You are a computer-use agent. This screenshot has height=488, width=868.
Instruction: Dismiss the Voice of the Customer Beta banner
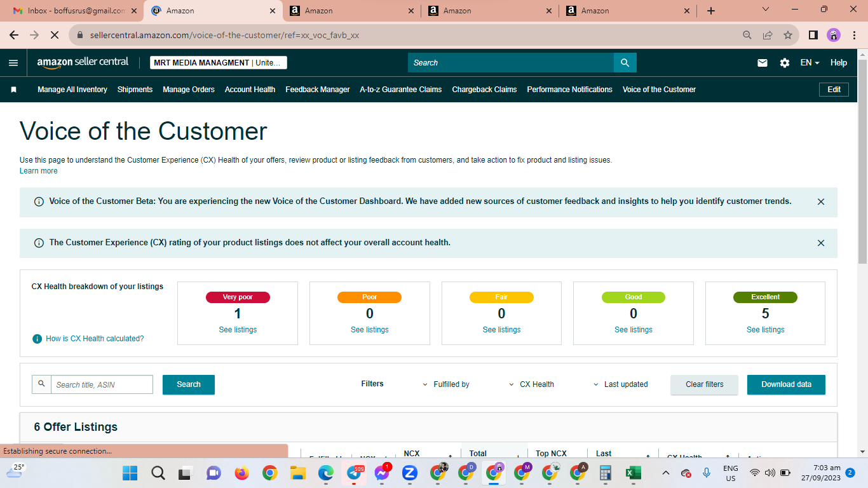pyautogui.click(x=821, y=202)
